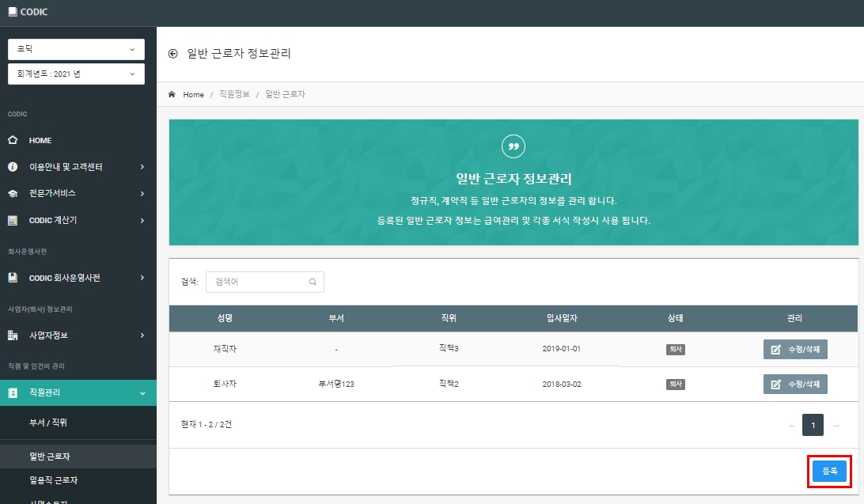864x504 pixels.
Task: Click the calculator icon for CODIC 계산기
Action: coord(13,220)
